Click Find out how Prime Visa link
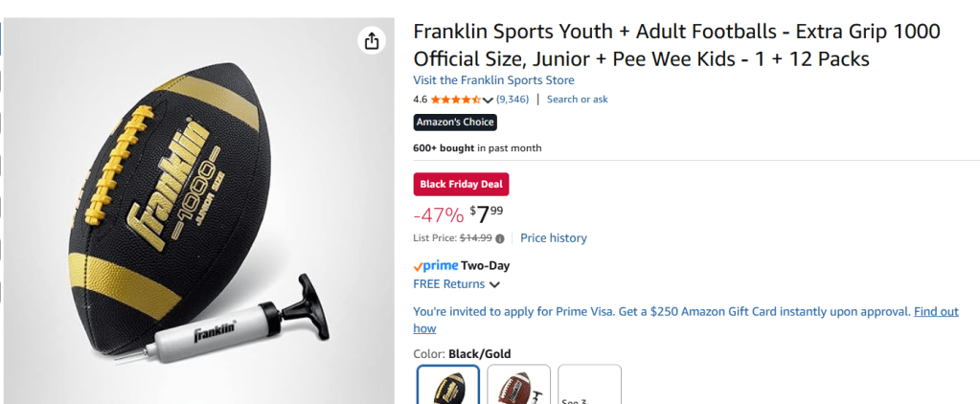The image size is (980, 404). coord(935,312)
